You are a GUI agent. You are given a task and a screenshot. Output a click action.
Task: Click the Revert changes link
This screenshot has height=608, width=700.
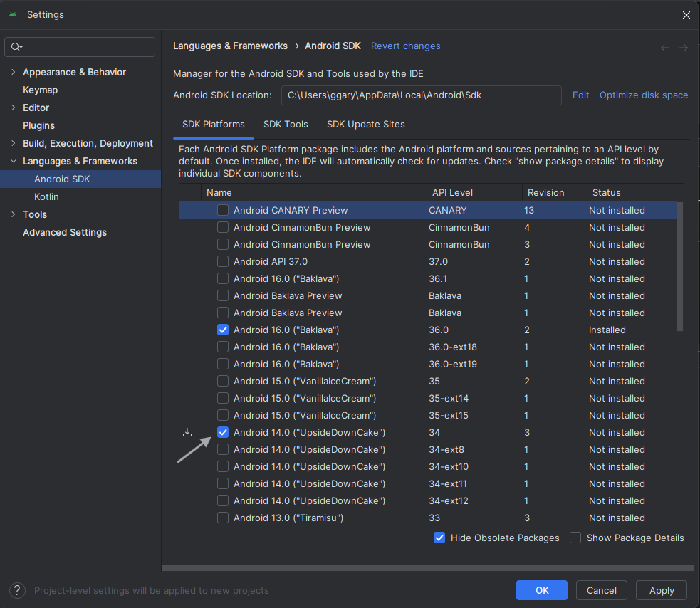coord(405,46)
